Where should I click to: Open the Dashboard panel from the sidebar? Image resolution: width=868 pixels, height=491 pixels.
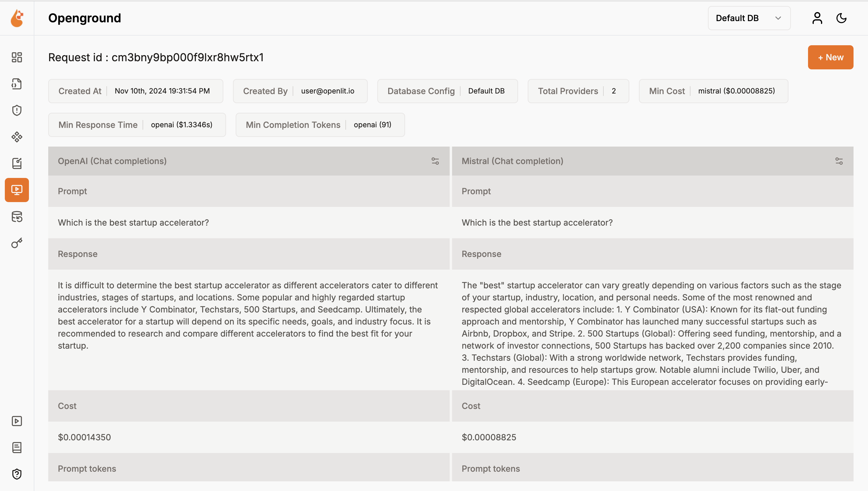[17, 57]
